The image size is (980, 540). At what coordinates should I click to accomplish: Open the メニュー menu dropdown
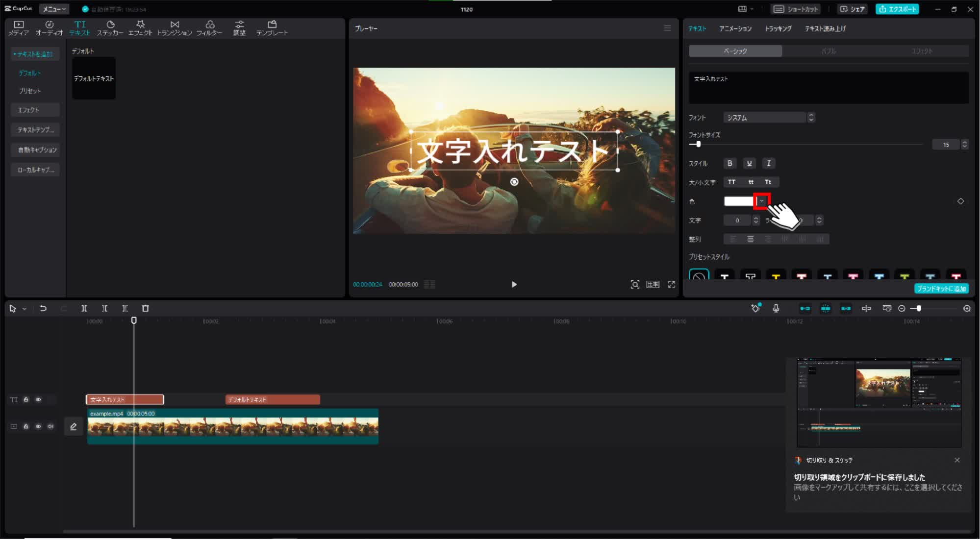pyautogui.click(x=54, y=9)
